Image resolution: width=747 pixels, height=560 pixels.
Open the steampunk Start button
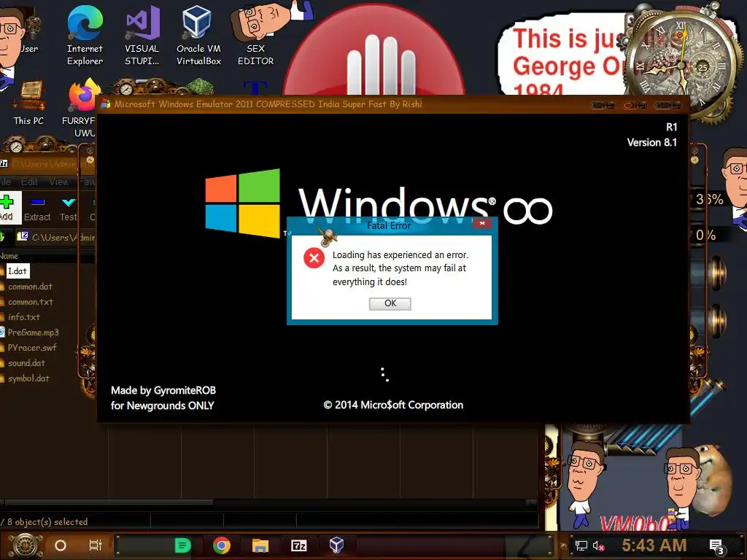(24, 545)
